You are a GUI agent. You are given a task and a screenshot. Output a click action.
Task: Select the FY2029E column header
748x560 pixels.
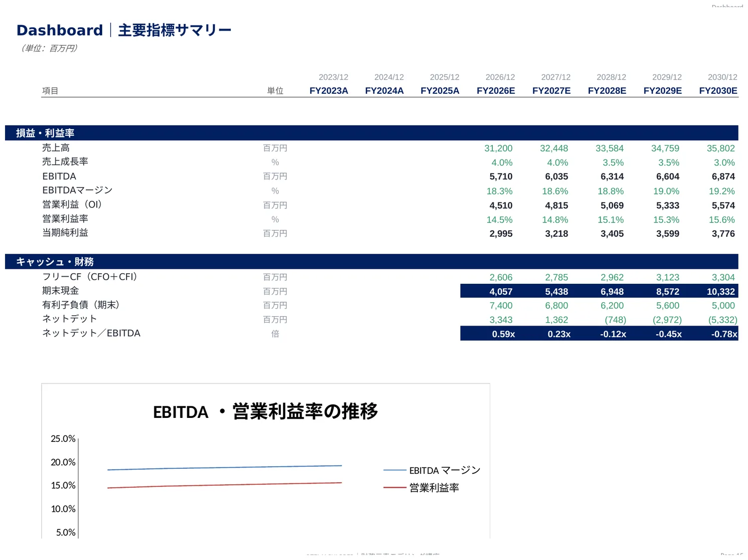pyautogui.click(x=663, y=91)
